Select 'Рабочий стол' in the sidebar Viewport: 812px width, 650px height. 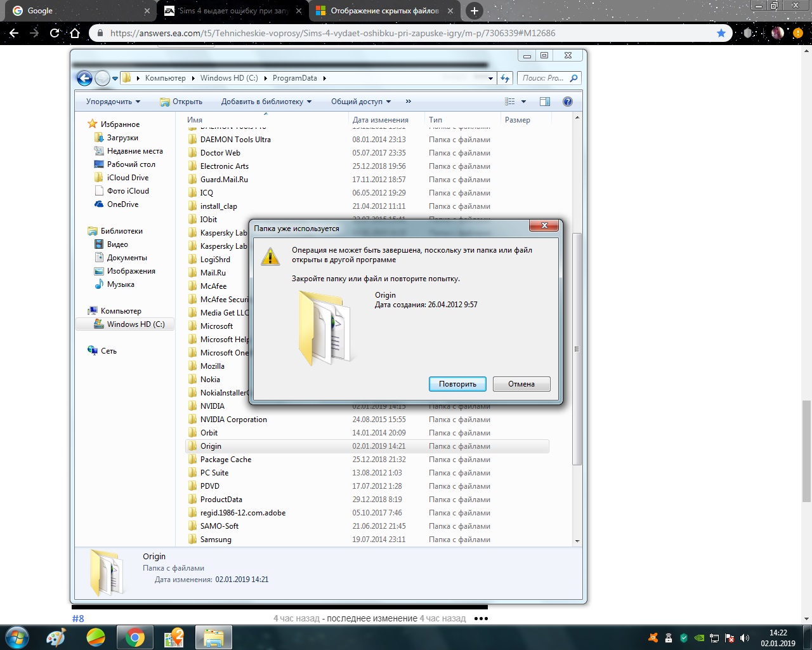click(x=131, y=164)
